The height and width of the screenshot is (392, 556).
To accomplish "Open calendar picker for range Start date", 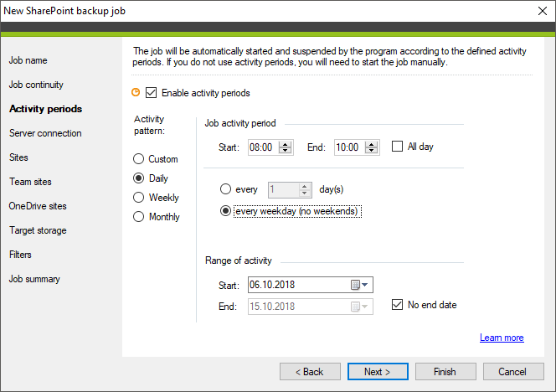I will coord(355,285).
